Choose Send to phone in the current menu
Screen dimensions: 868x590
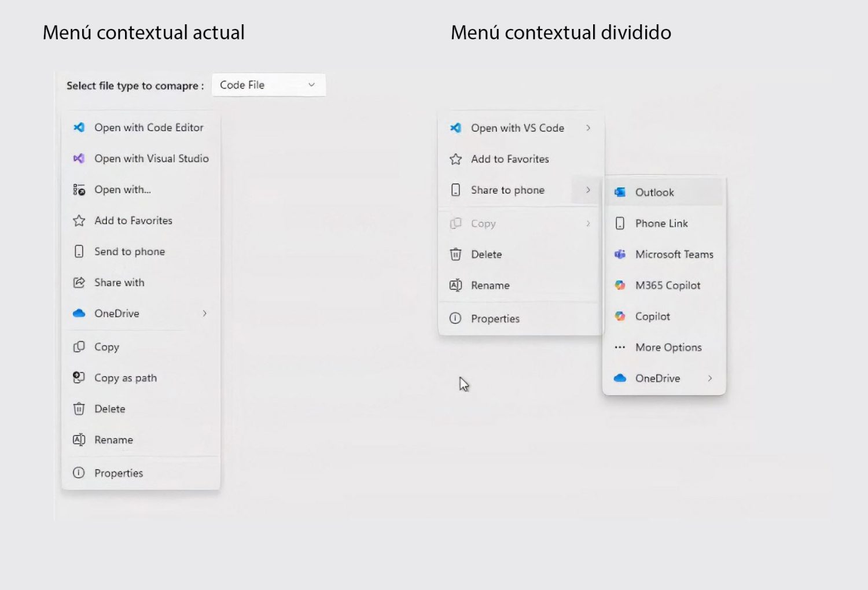130,252
